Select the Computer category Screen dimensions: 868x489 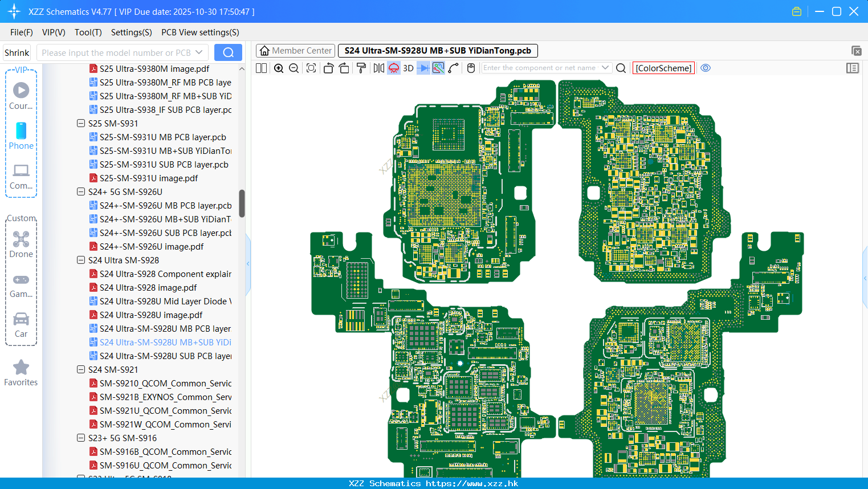pyautogui.click(x=21, y=176)
